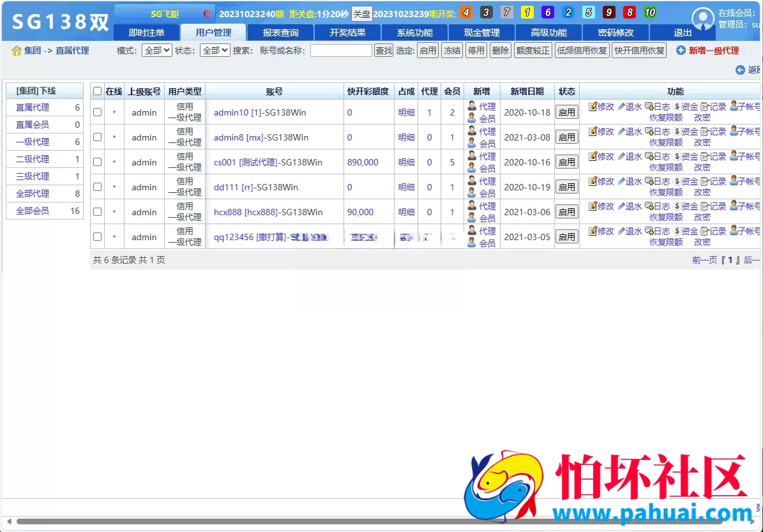Screen dimensions: 763x532
Task: Click the edit icon 修改 in admin10 row
Action: [592, 107]
